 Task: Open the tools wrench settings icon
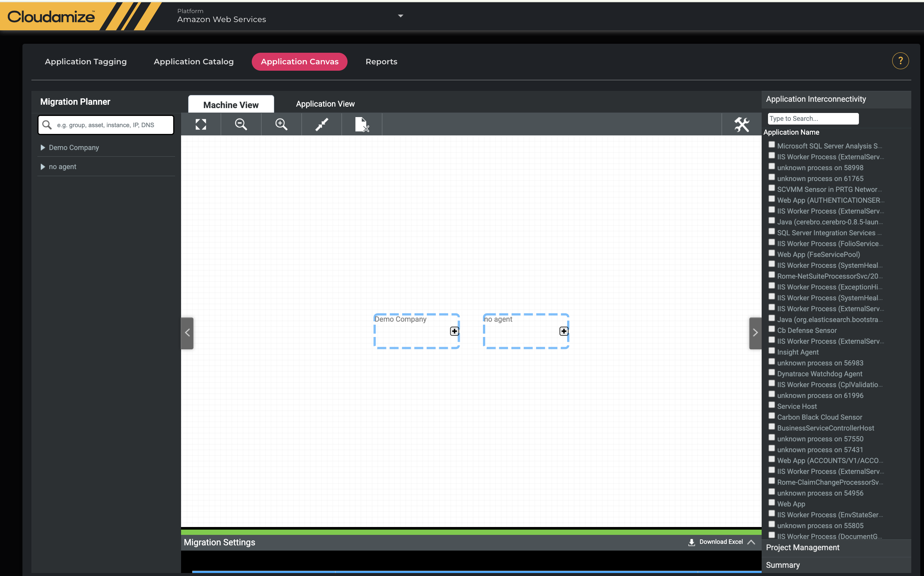click(741, 124)
